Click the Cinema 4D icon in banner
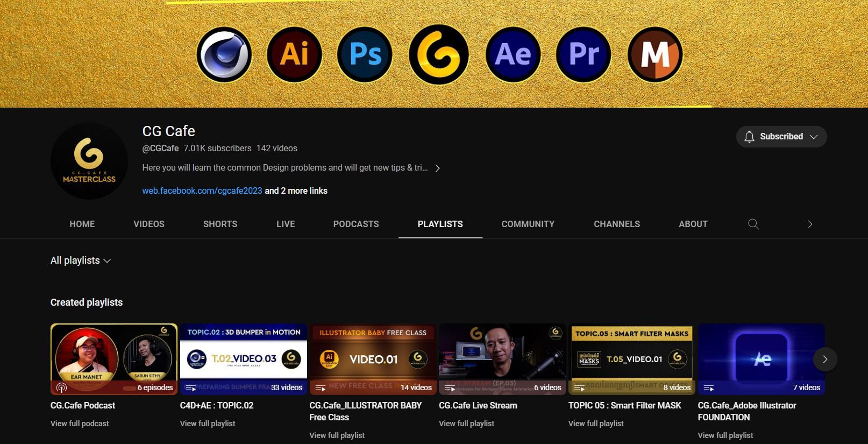 pos(224,54)
